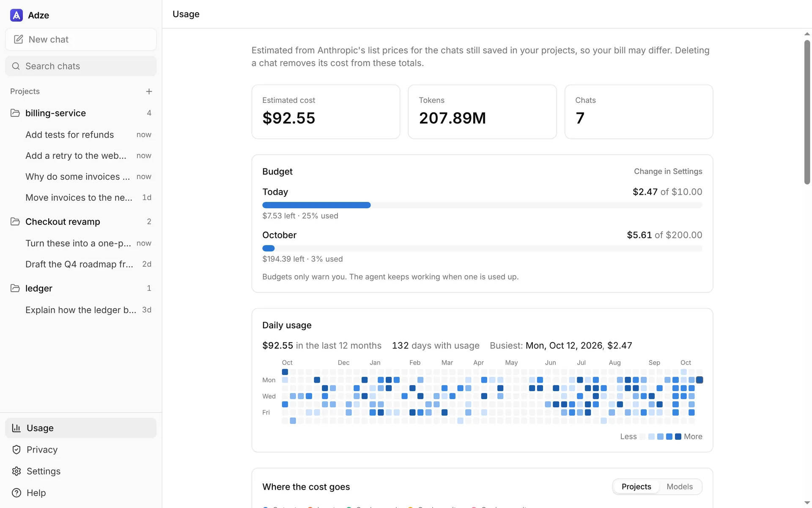Click the Adze logo icon
812x508 pixels.
click(16, 15)
